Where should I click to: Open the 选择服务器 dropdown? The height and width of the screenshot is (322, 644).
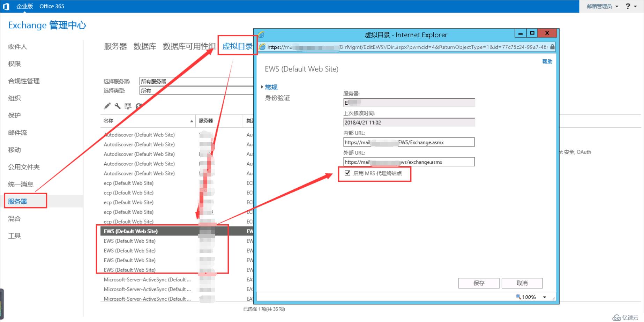196,81
